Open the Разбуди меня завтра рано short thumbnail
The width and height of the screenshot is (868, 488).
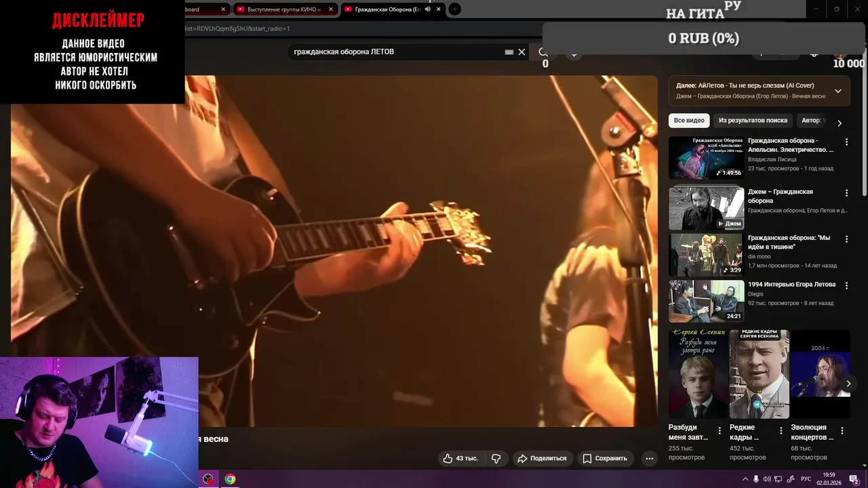point(698,374)
